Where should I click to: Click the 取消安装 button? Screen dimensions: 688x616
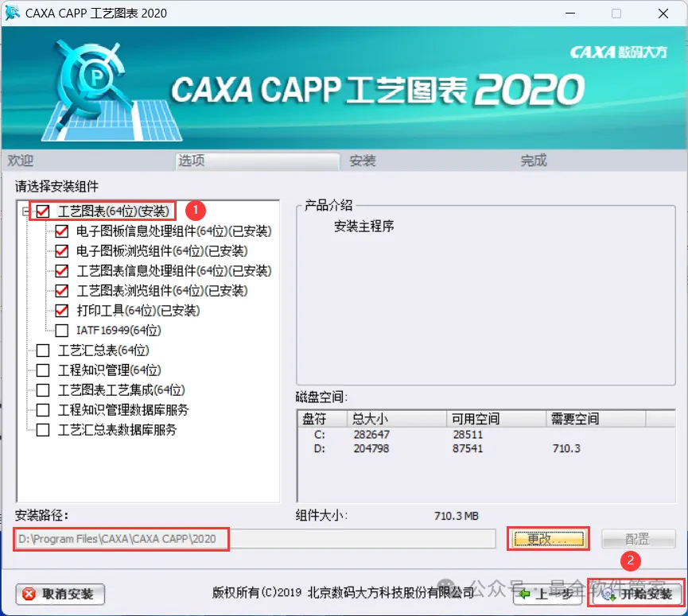[x=60, y=594]
